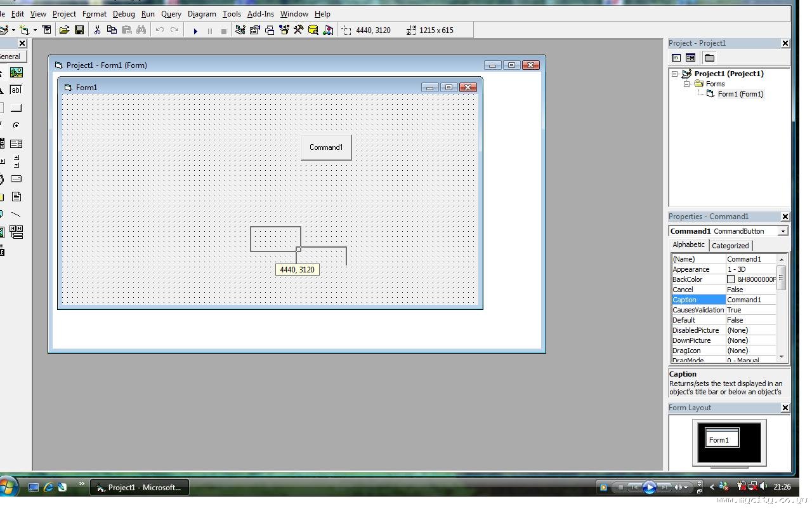The width and height of the screenshot is (812, 508).
Task: Select the OptionButton tool in toolbox
Action: 16,126
